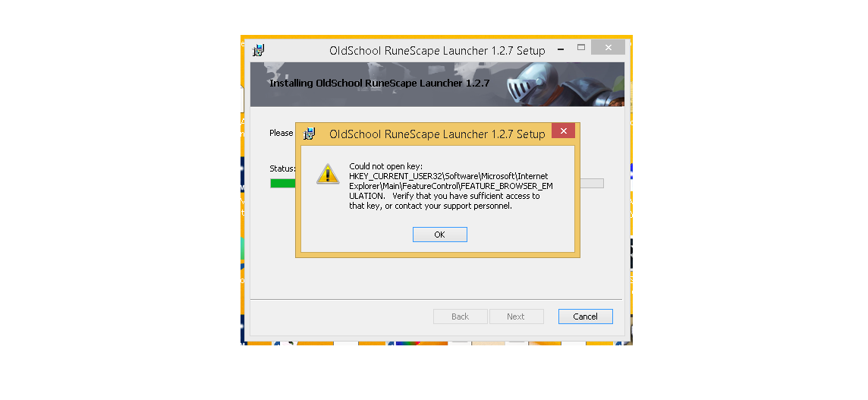Click the greyed-out Next button
This screenshot has height=400, width=868.
coord(515,317)
